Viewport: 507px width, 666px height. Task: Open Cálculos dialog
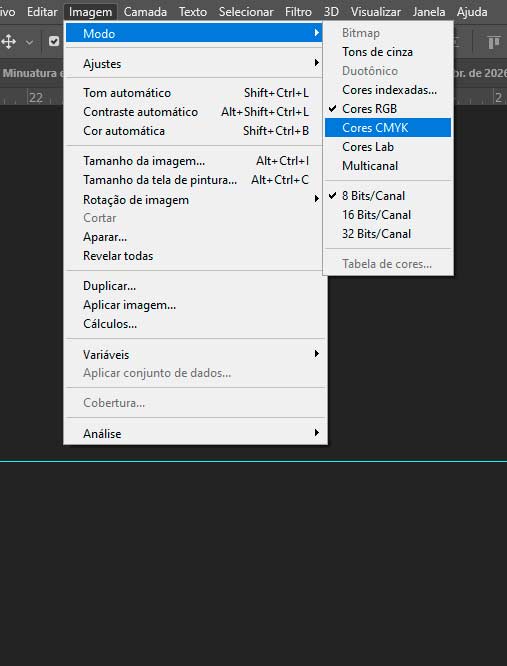click(194, 324)
